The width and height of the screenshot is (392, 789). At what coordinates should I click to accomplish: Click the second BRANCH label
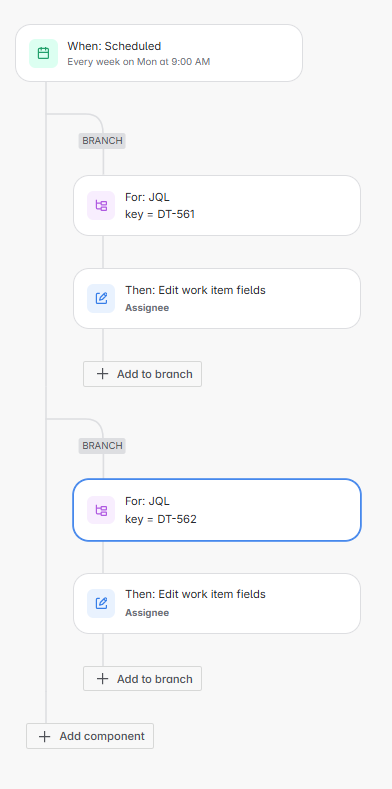(x=102, y=446)
